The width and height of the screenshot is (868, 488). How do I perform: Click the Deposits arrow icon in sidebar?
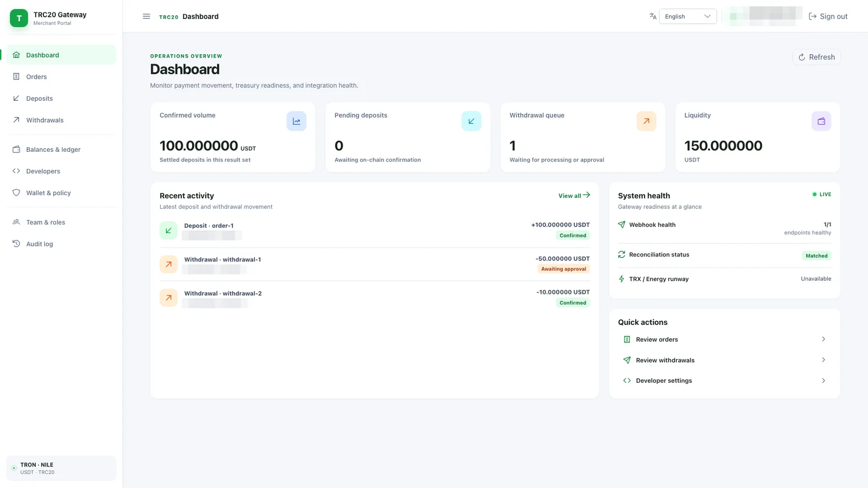16,98
